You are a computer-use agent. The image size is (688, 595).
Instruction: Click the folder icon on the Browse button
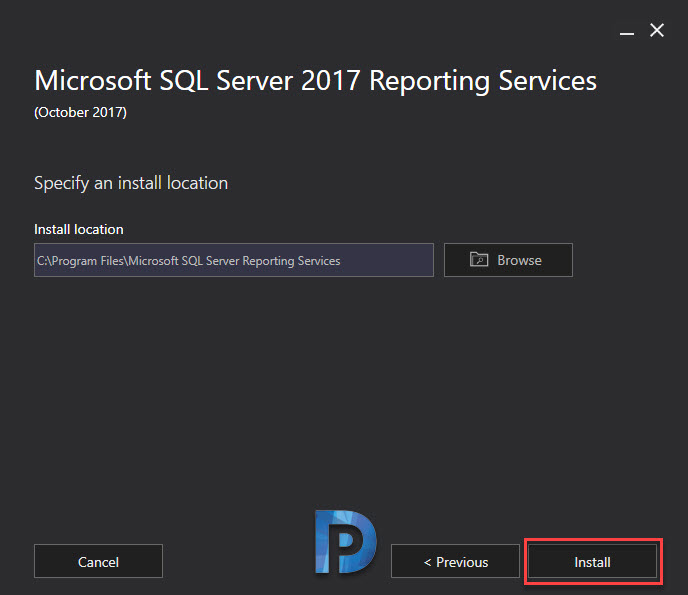(479, 259)
